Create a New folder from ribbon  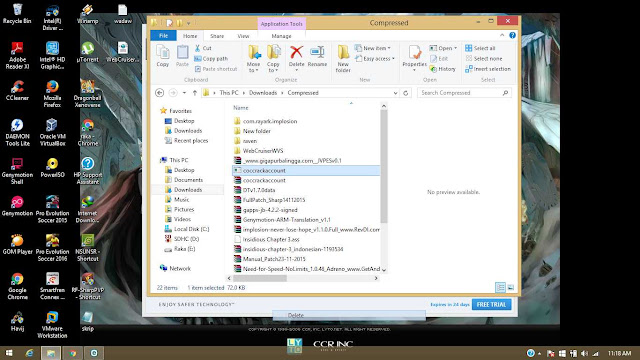point(343,58)
